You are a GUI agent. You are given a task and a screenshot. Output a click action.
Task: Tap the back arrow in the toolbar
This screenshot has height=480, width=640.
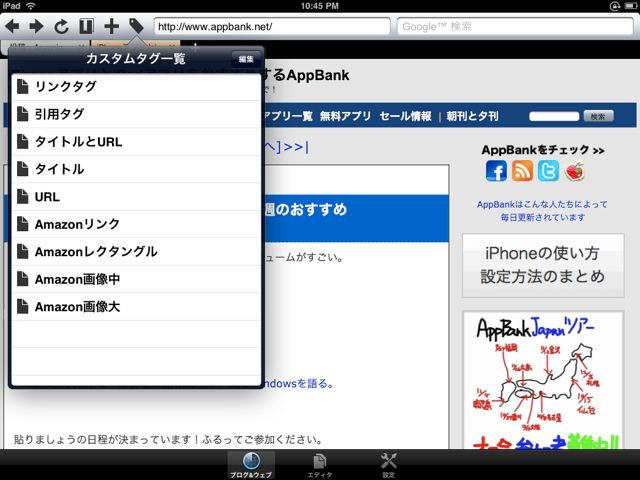[12, 27]
